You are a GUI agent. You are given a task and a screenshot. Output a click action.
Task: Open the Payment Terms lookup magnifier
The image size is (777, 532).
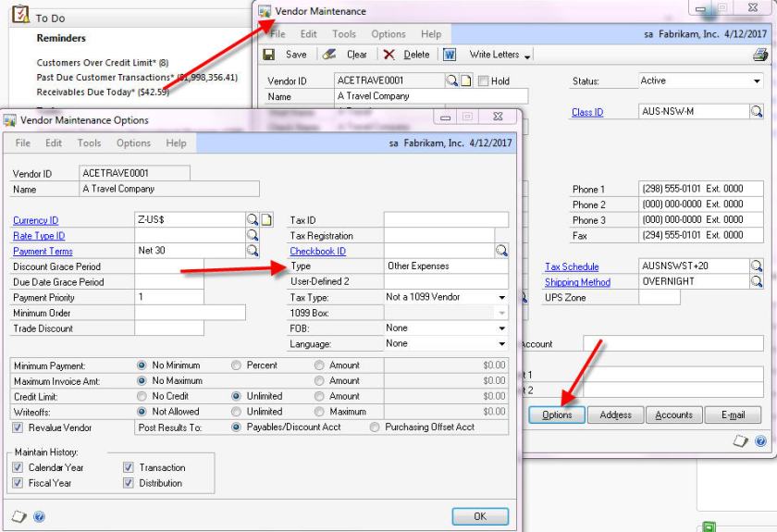point(253,251)
